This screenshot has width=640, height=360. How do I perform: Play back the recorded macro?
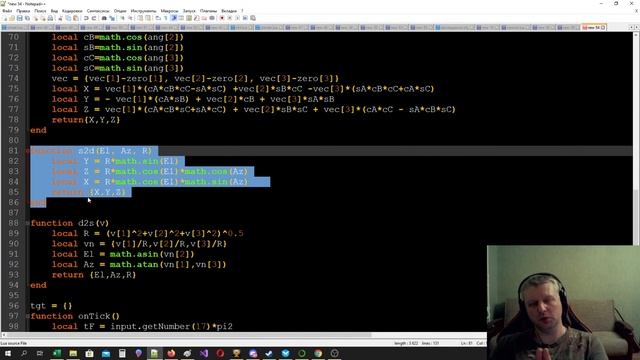pos(238,18)
